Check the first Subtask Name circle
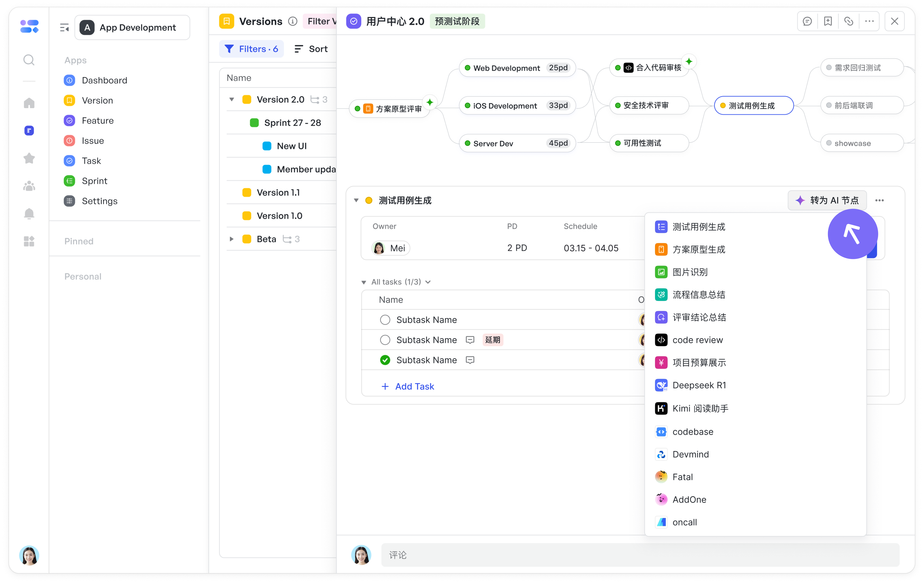Image resolution: width=924 pixels, height=584 pixels. (385, 320)
